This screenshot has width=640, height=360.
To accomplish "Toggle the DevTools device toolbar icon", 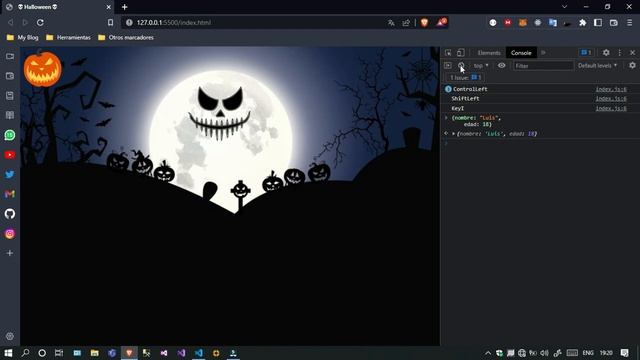I will 460,53.
